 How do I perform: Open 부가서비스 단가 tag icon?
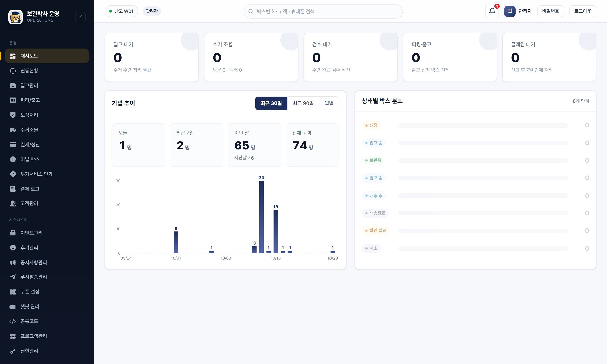pyautogui.click(x=13, y=174)
